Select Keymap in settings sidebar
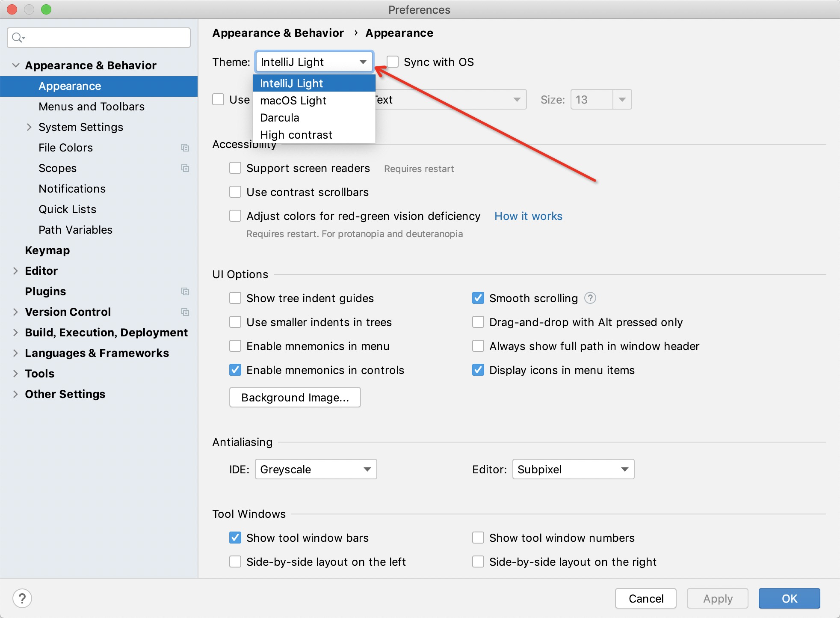840x618 pixels. click(47, 250)
